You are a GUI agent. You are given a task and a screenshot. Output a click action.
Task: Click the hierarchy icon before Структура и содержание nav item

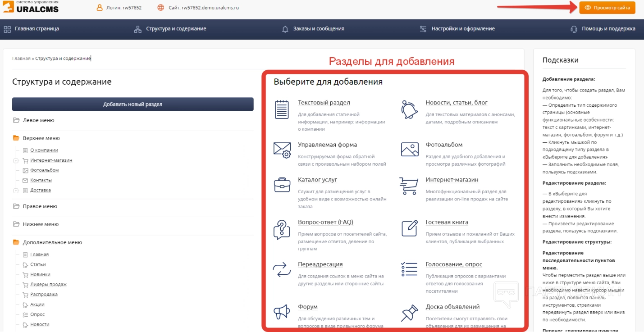pyautogui.click(x=138, y=29)
